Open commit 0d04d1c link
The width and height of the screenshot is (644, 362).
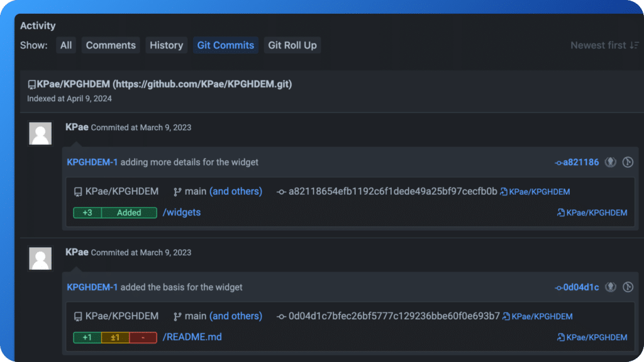(580, 287)
